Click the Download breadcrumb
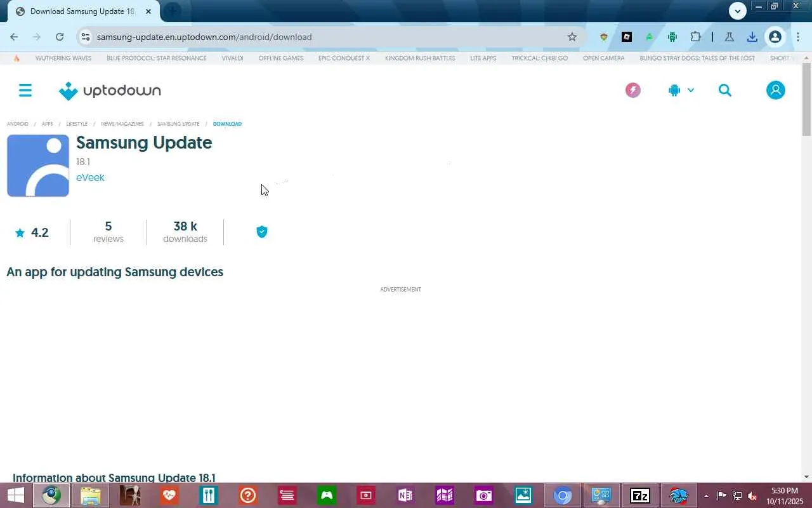Image resolution: width=812 pixels, height=508 pixels. [x=227, y=124]
